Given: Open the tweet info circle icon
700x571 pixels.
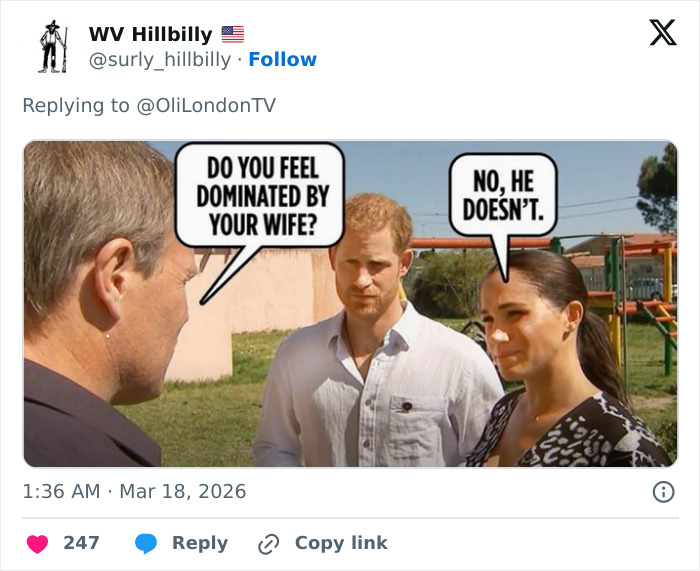Looking at the screenshot, I should [x=662, y=491].
